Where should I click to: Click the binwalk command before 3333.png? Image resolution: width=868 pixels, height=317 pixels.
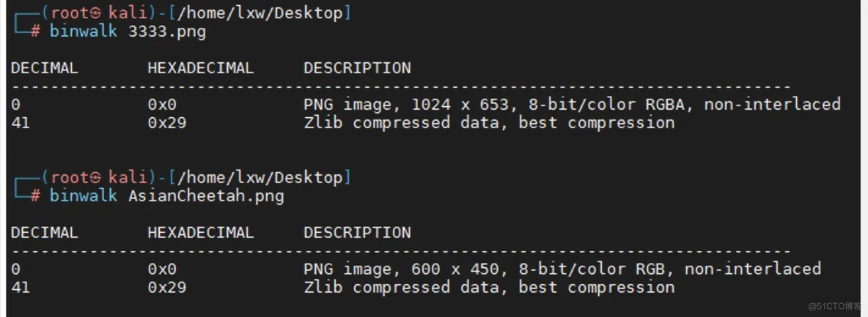(83, 31)
